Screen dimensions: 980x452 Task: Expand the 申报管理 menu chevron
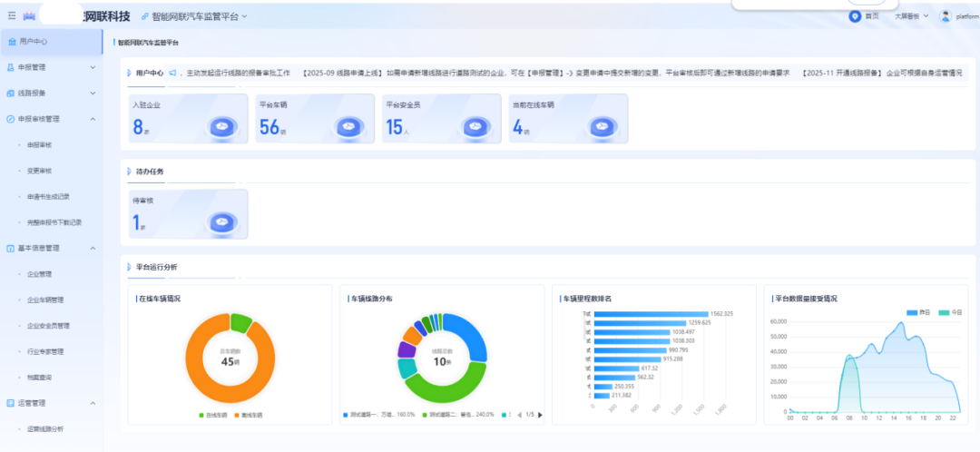[x=93, y=67]
